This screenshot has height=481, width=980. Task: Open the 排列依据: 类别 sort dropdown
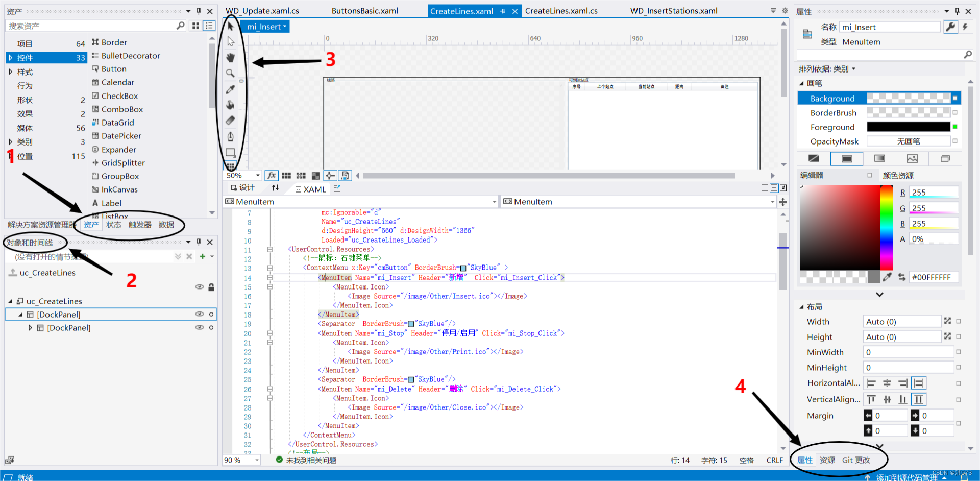coord(827,69)
